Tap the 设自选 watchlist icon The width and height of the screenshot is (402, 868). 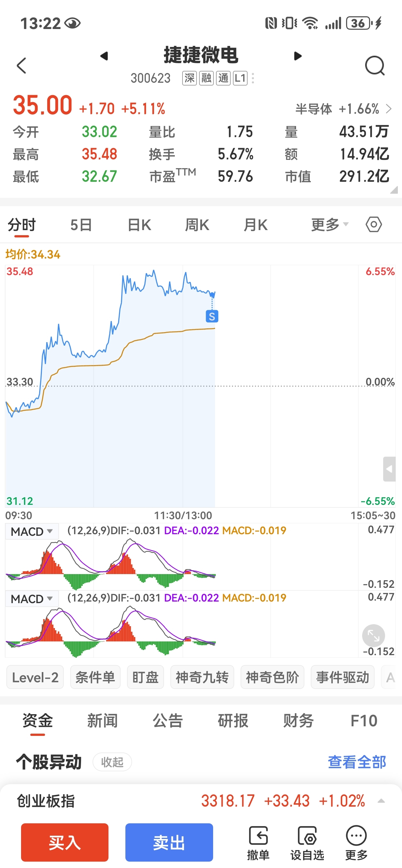pyautogui.click(x=307, y=842)
